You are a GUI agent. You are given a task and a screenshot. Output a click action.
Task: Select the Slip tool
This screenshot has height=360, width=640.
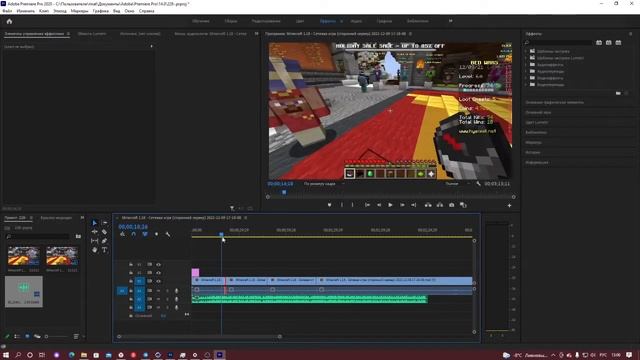point(94,241)
